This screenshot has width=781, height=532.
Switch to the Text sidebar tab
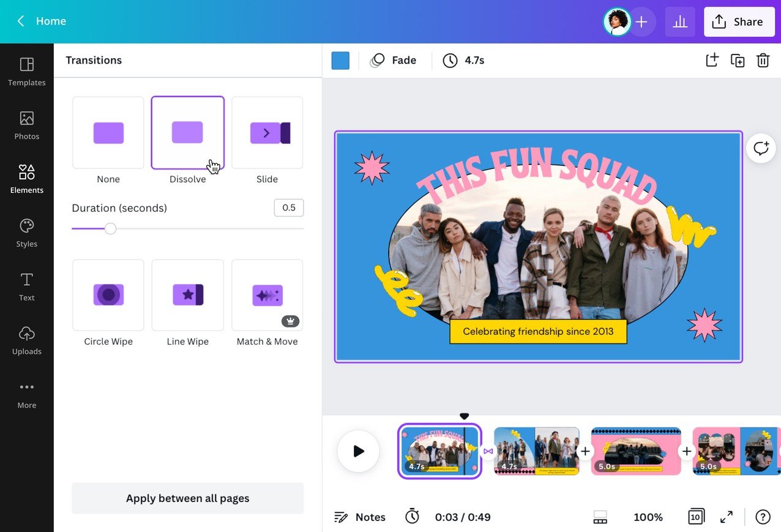[26, 287]
